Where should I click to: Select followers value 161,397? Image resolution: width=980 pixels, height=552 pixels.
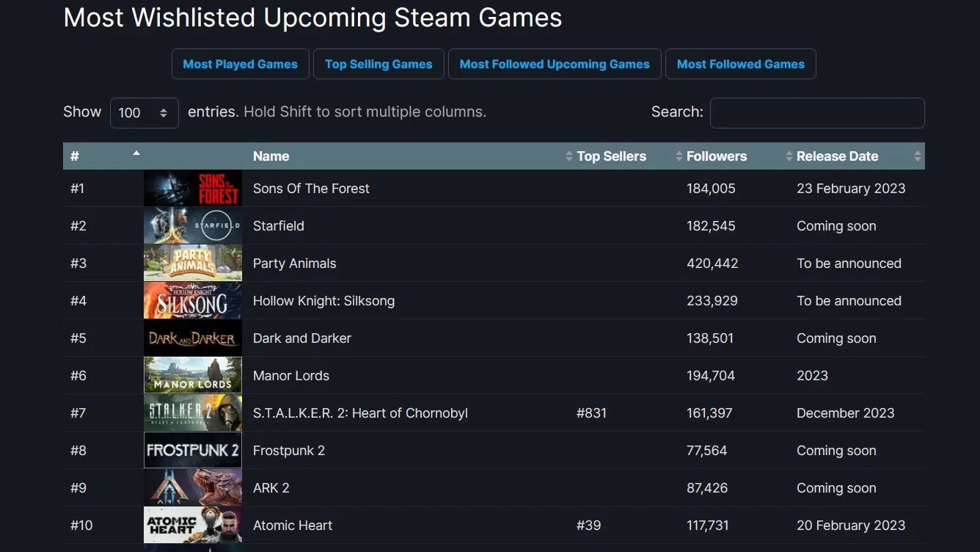pos(709,413)
